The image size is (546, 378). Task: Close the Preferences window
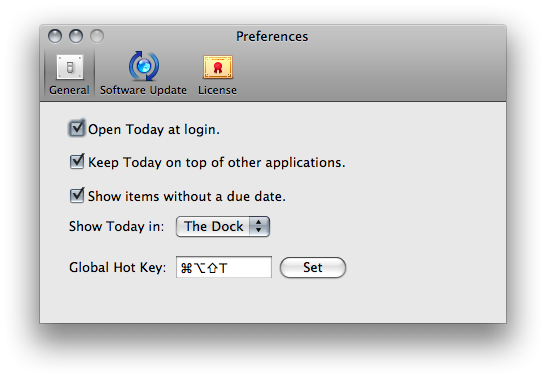click(55, 36)
